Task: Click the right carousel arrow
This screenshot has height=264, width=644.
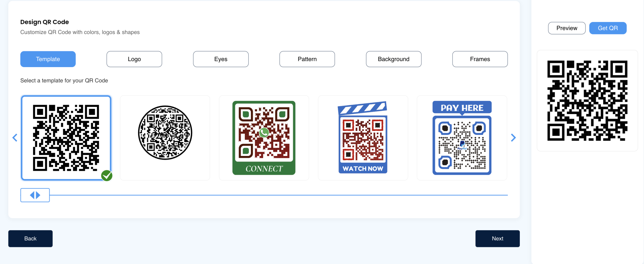Action: pyautogui.click(x=513, y=138)
